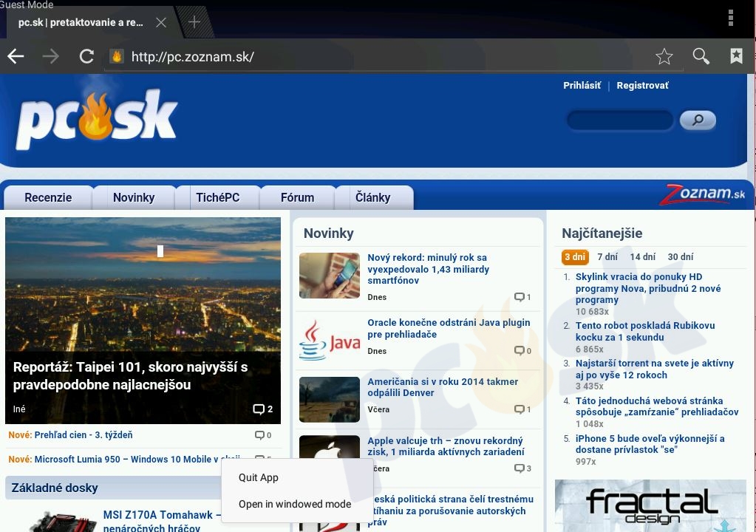This screenshot has width=756, height=532.
Task: Open comments for the Apple record profit news
Action: [522, 468]
